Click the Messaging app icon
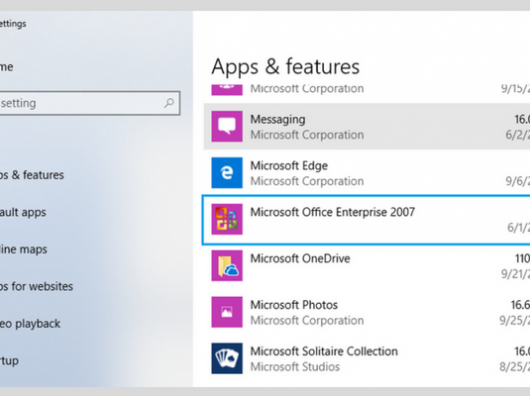Image resolution: width=530 pixels, height=396 pixels. 227,126
